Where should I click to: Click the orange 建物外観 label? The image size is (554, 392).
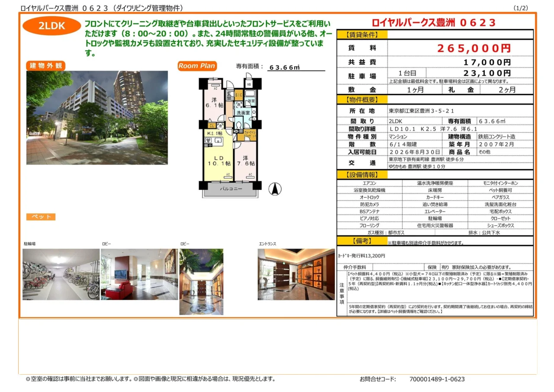[x=46, y=66]
